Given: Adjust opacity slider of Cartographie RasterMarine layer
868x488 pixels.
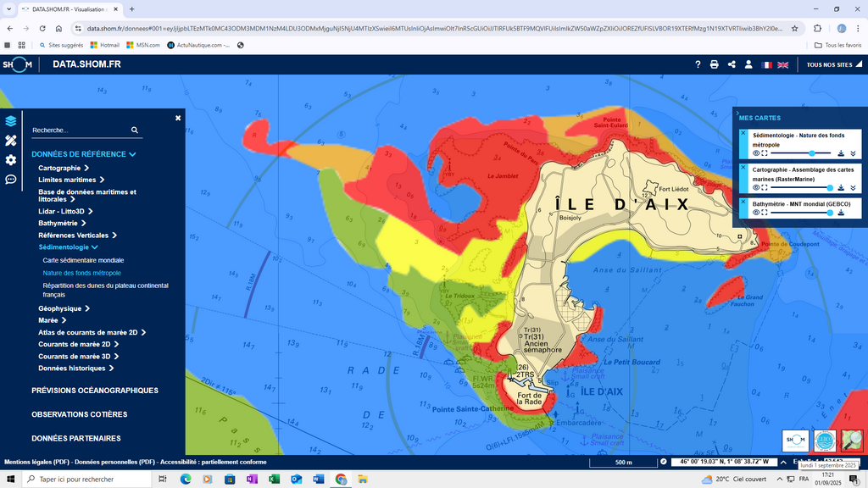Looking at the screenshot, I should 801,187.
